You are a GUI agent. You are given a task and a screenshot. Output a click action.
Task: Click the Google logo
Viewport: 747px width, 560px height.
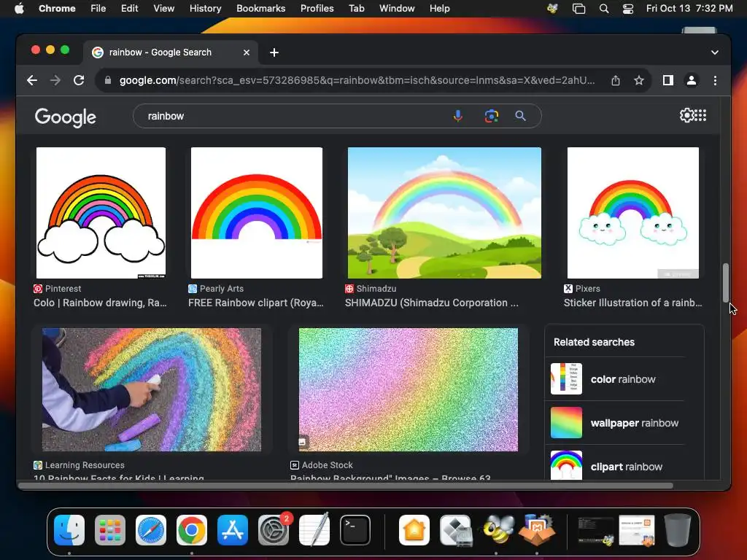[65, 117]
